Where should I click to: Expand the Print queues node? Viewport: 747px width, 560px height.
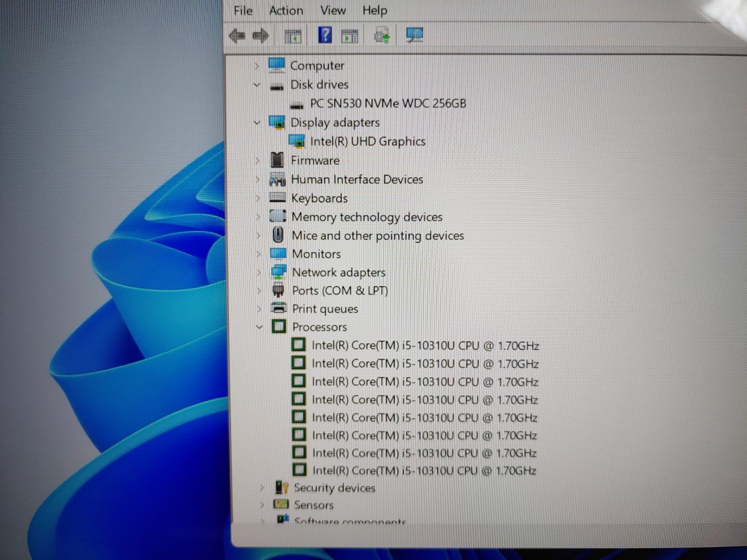259,309
